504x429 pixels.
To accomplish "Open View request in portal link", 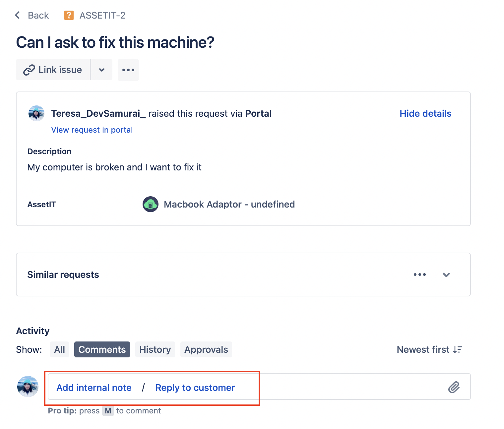I will point(92,130).
